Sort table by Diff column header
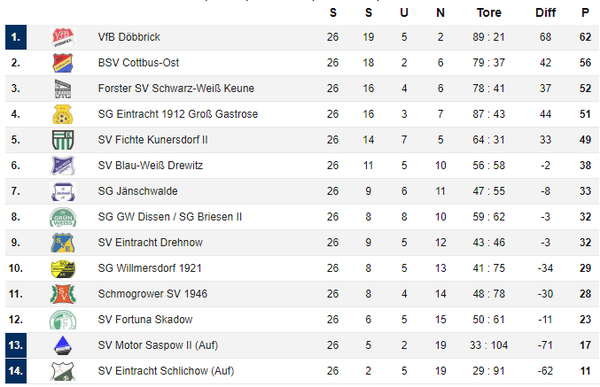The image size is (600, 387). pyautogui.click(x=545, y=13)
